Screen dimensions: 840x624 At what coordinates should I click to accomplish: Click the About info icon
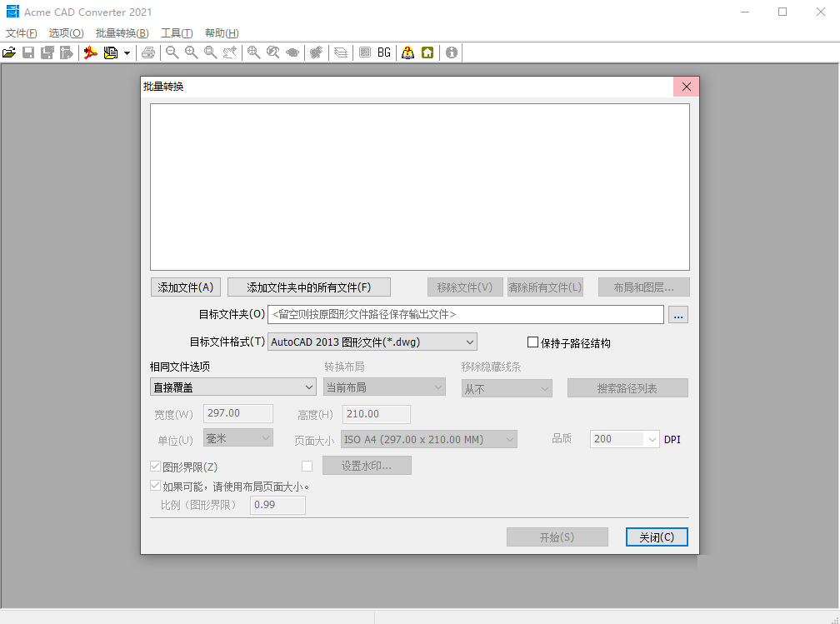tap(452, 52)
